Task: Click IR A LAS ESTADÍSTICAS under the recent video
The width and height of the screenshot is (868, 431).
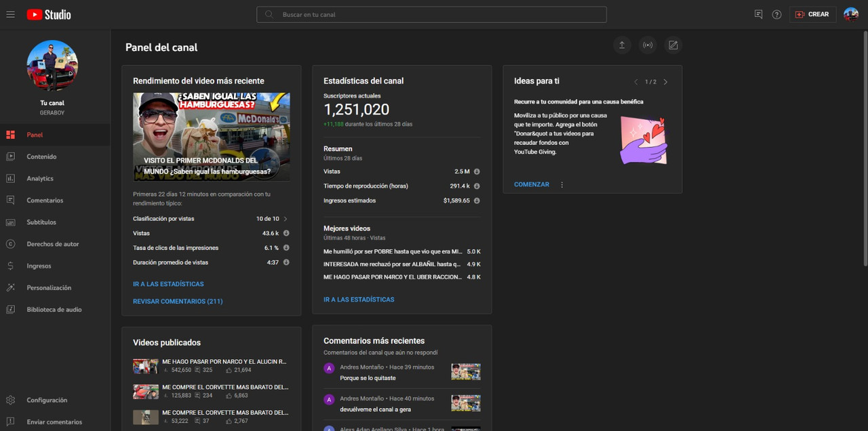Action: pos(168,284)
